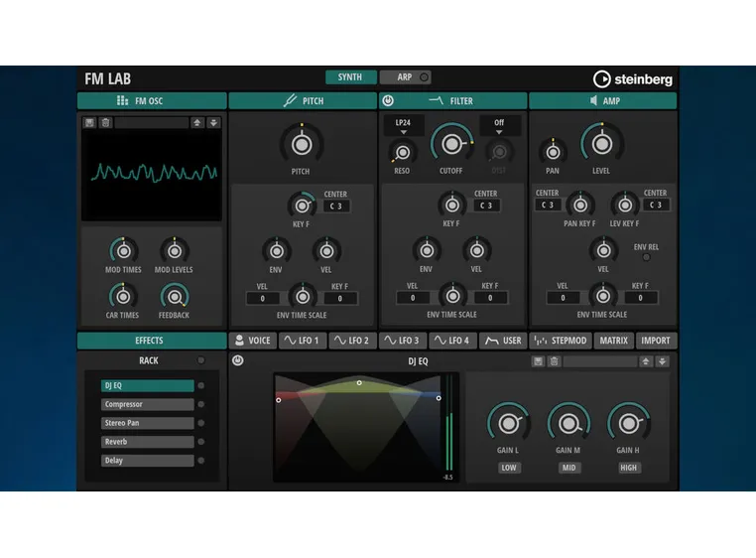The width and height of the screenshot is (756, 558).
Task: Select next DJ EQ preset with down arrow
Action: coord(662,361)
